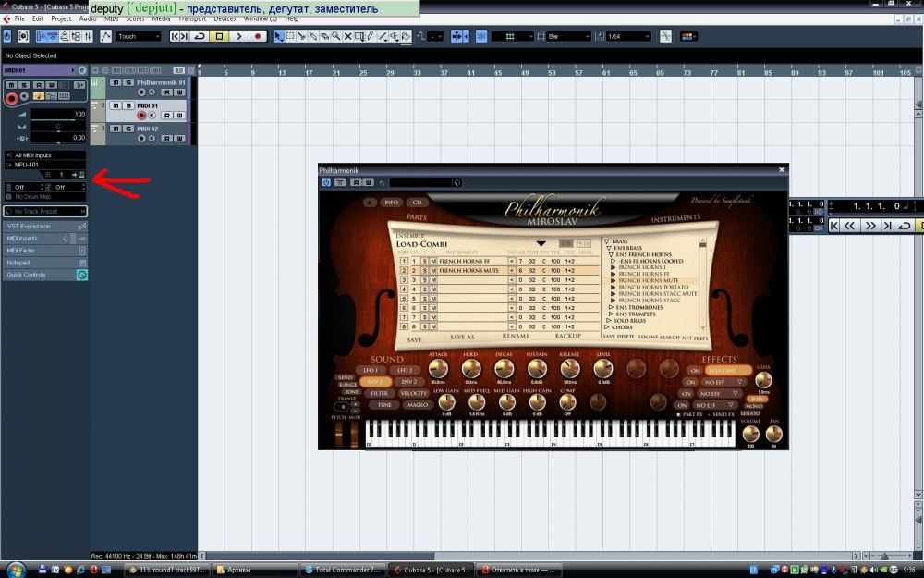Click the Windows Start orb
The height and width of the screenshot is (578, 924).
[16, 571]
